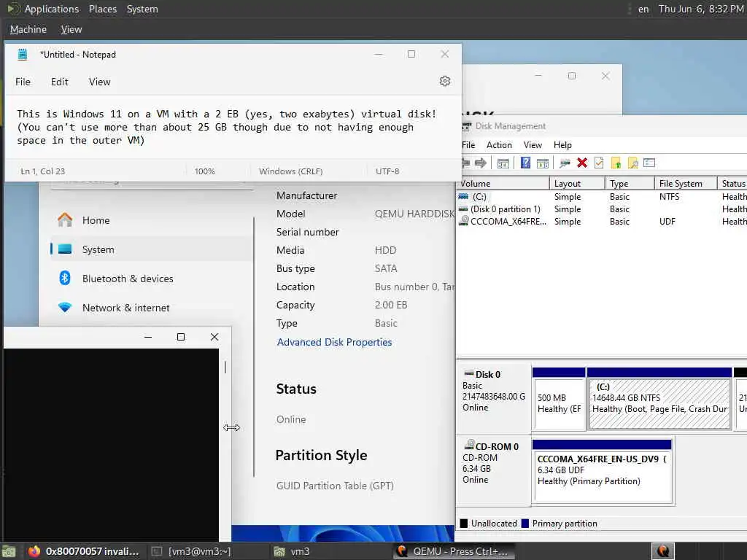The height and width of the screenshot is (560, 747).
Task: Click the folder with green arrow toolbar icon
Action: (616, 163)
